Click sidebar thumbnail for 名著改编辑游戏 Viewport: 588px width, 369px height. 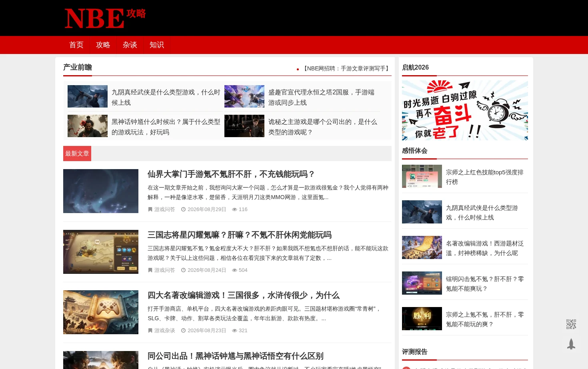[422, 247]
